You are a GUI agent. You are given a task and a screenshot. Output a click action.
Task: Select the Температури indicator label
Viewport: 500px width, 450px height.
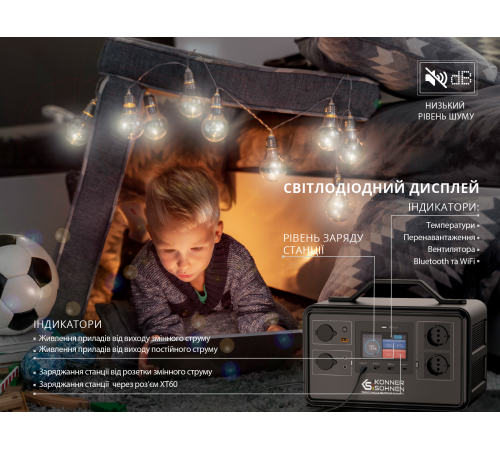coord(451,225)
